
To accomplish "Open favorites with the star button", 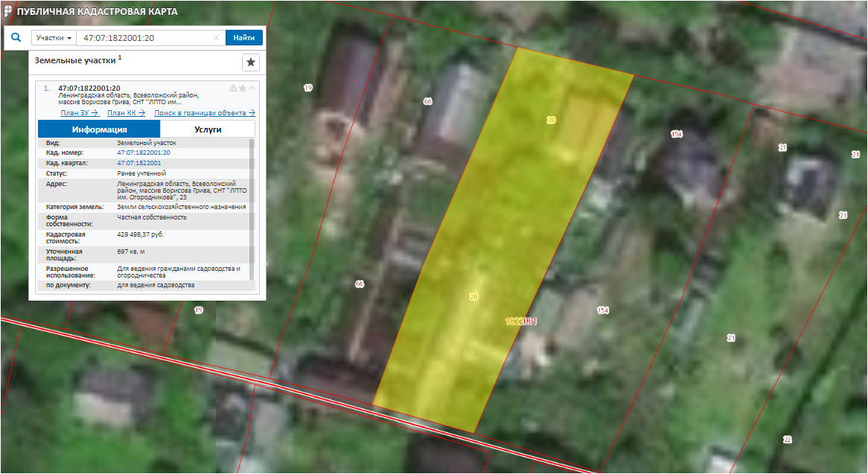I will click(251, 63).
